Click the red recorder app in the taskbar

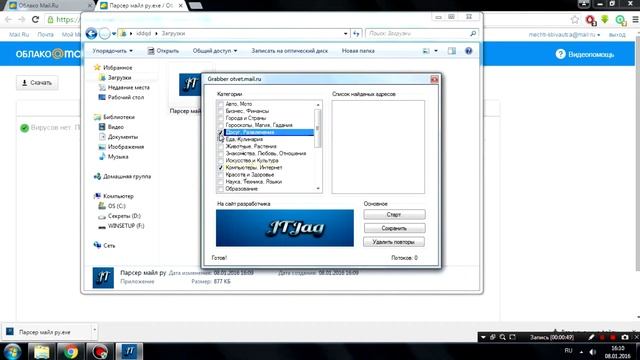tap(100, 351)
